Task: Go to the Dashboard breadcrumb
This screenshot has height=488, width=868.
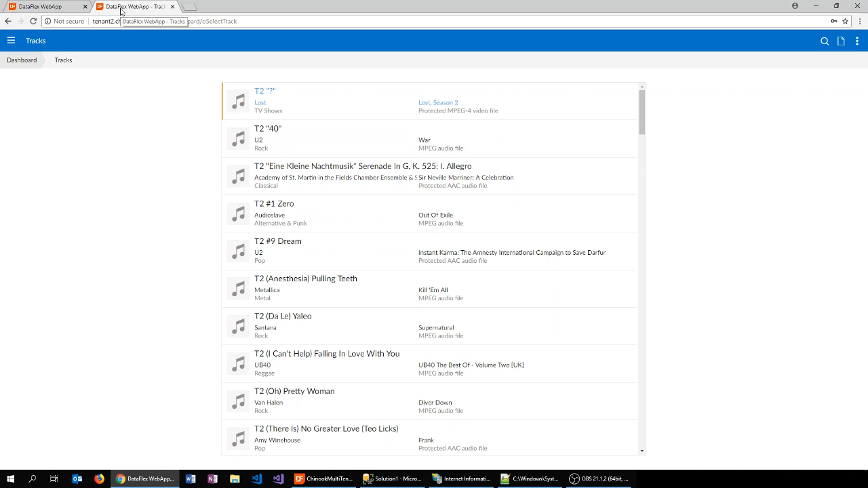Action: 22,60
